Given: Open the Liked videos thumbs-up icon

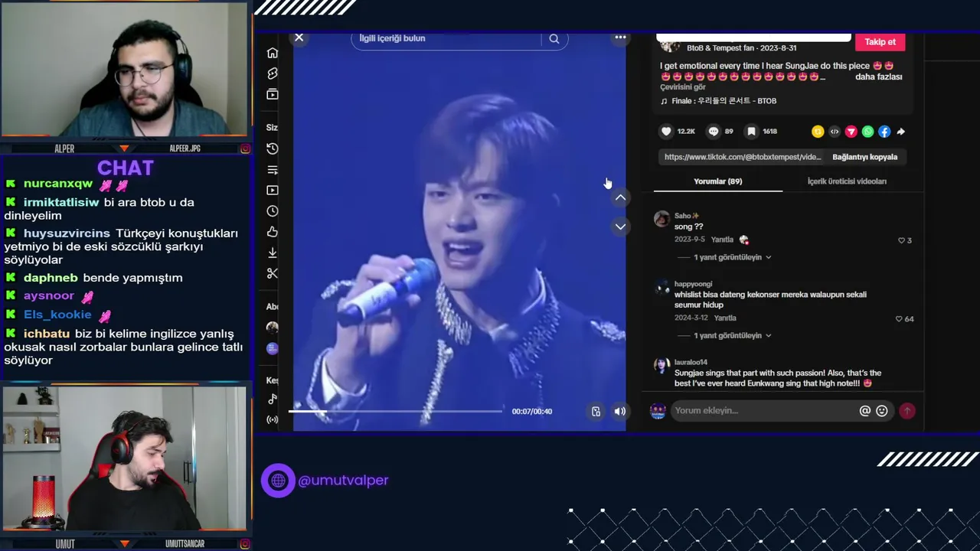Looking at the screenshot, I should tap(273, 232).
